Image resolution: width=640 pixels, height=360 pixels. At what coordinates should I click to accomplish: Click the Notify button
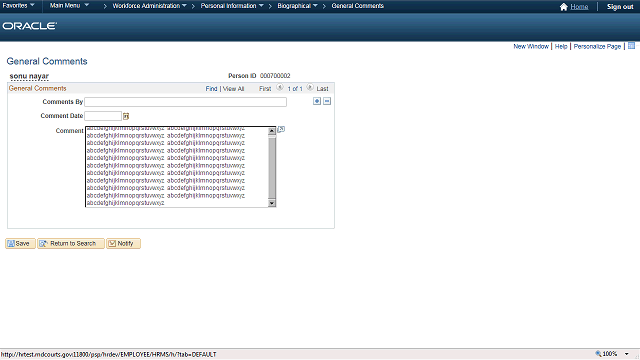123,243
